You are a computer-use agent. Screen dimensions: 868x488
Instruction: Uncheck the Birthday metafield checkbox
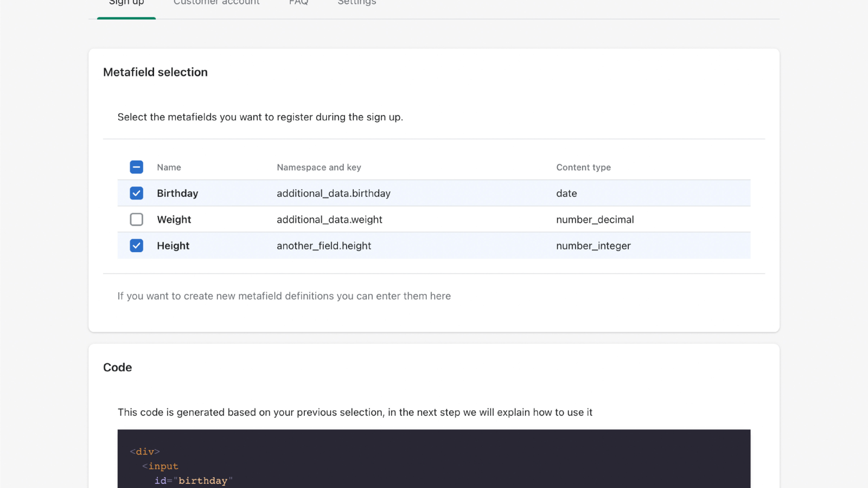[137, 194]
